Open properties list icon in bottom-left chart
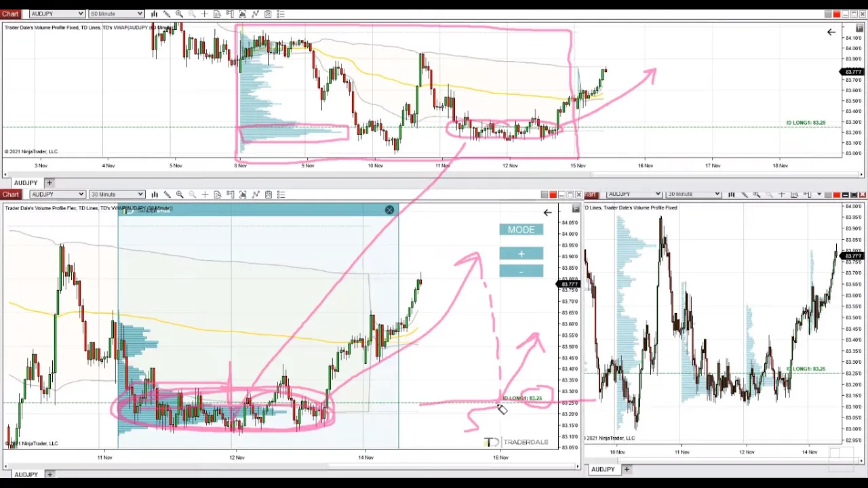The width and height of the screenshot is (868, 488). point(281,195)
